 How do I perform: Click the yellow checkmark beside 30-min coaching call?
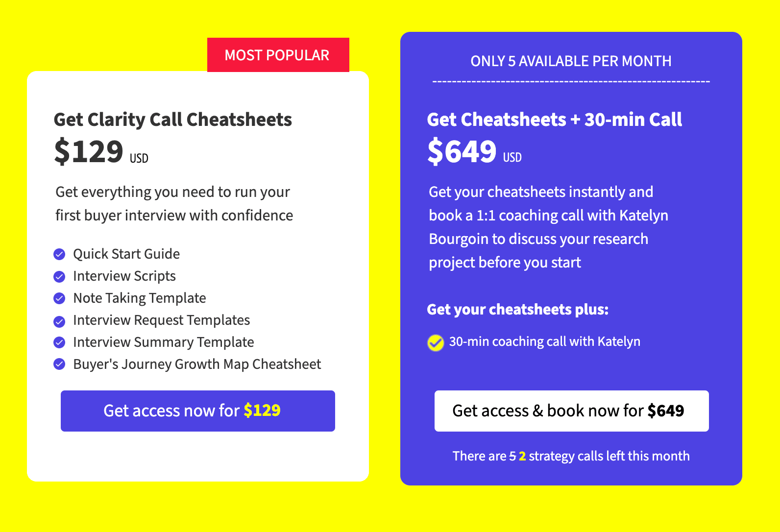pos(436,342)
